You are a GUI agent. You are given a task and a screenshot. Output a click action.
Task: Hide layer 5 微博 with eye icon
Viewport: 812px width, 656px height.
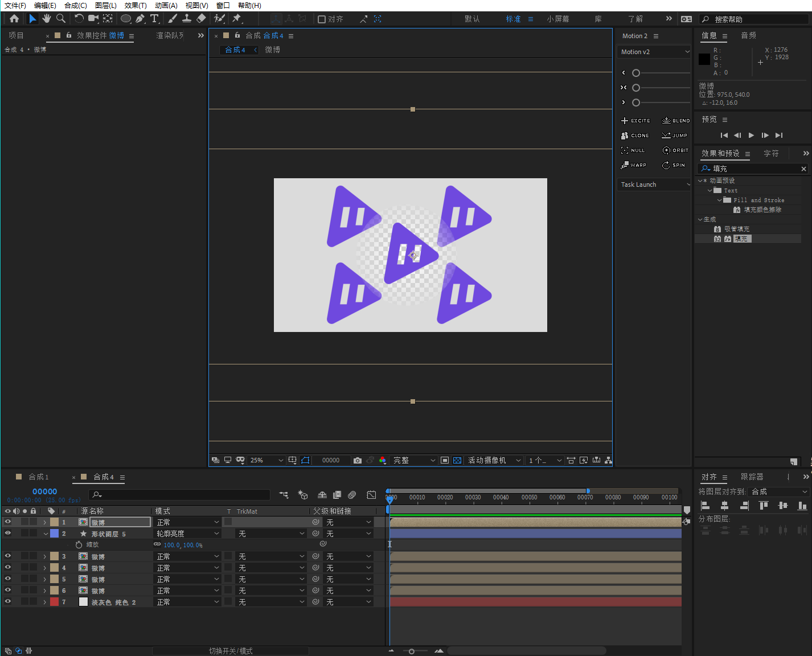[x=8, y=579]
